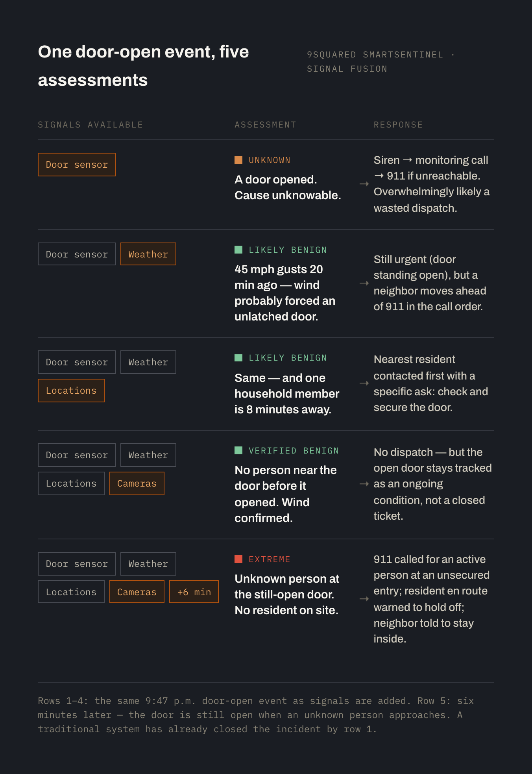The height and width of the screenshot is (774, 532).
Task: Click the orange Cameras tag in the Verified Benign row
Action: tap(137, 483)
